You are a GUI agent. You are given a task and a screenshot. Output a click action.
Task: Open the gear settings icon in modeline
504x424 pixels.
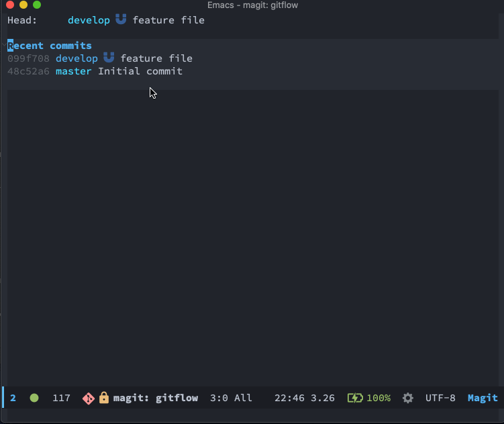pos(408,398)
